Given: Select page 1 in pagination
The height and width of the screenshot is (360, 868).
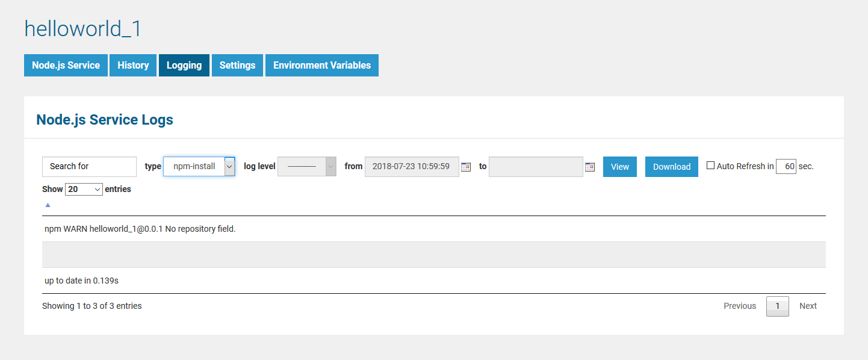Looking at the screenshot, I should (x=777, y=306).
